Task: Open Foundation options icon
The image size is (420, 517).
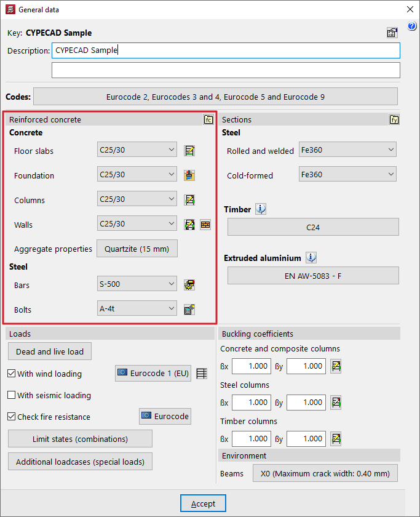Action: [189, 175]
